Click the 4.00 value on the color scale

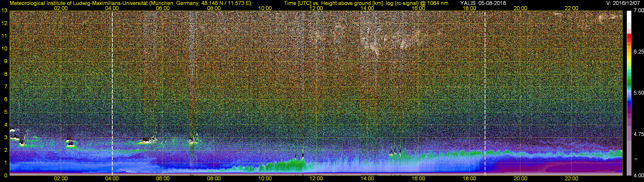click(639, 175)
